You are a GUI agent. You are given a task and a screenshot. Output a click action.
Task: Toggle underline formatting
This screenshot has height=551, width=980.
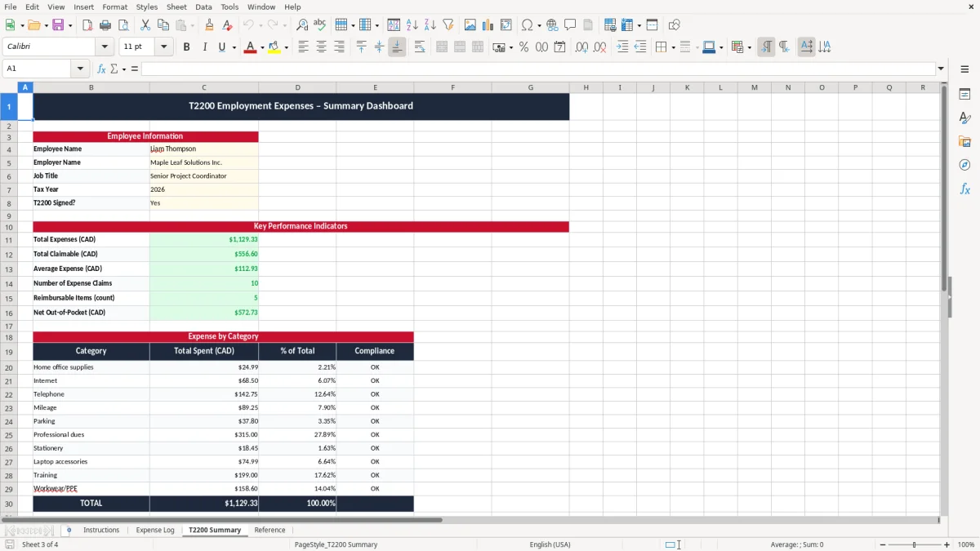coord(221,47)
